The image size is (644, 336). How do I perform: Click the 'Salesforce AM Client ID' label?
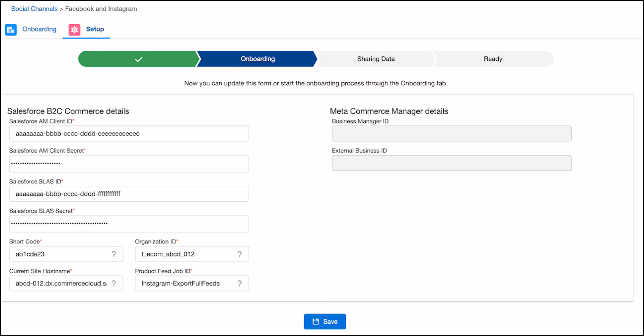point(41,121)
